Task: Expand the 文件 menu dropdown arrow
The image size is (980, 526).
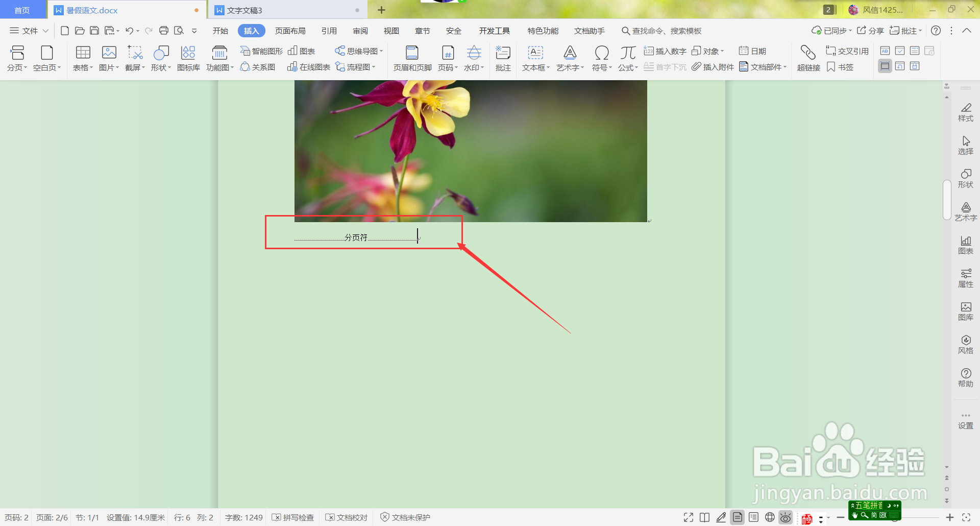Action: pyautogui.click(x=45, y=31)
